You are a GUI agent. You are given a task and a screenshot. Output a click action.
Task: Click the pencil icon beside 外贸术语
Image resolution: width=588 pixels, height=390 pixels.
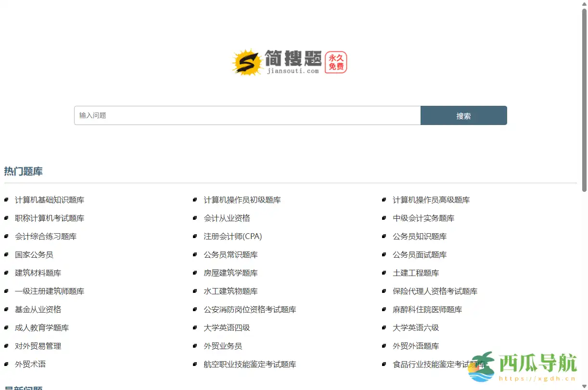click(x=6, y=364)
